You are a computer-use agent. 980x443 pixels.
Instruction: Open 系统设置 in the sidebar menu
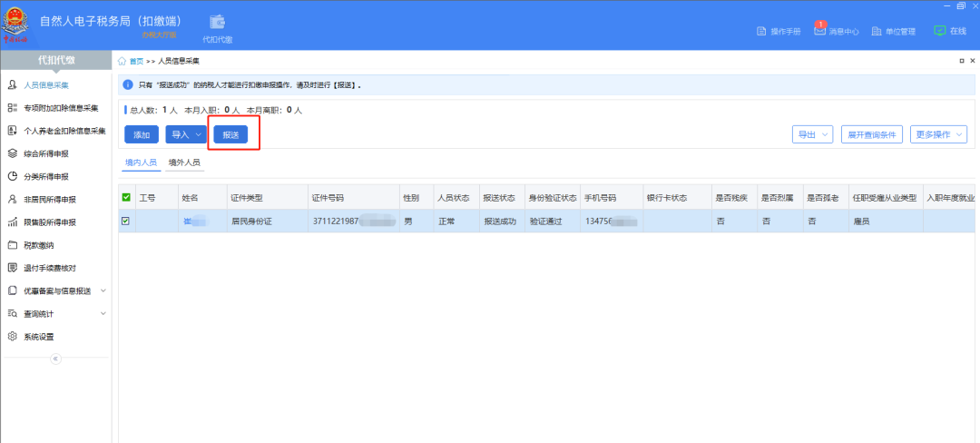pos(39,337)
